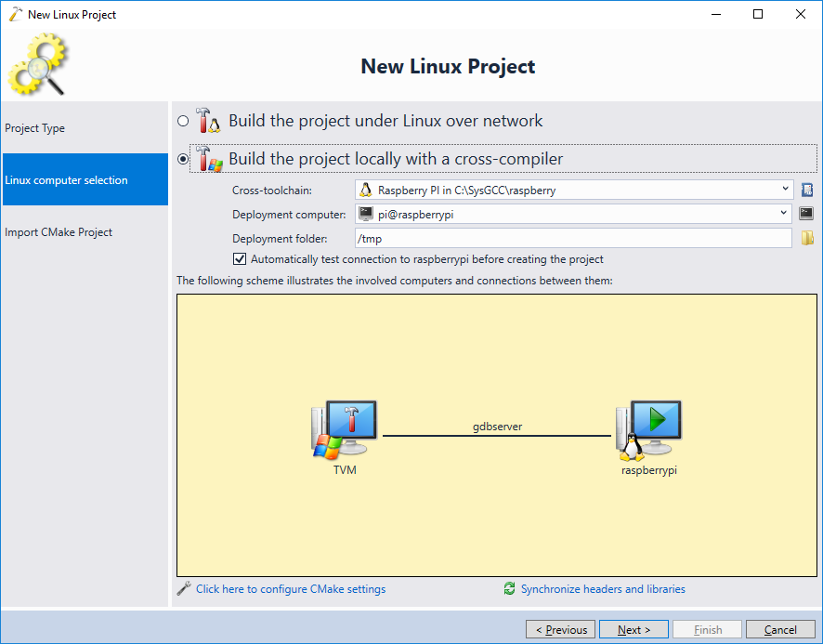Click the toolchain details icon beside Cross-toolchain
823x644 pixels.
[807, 190]
